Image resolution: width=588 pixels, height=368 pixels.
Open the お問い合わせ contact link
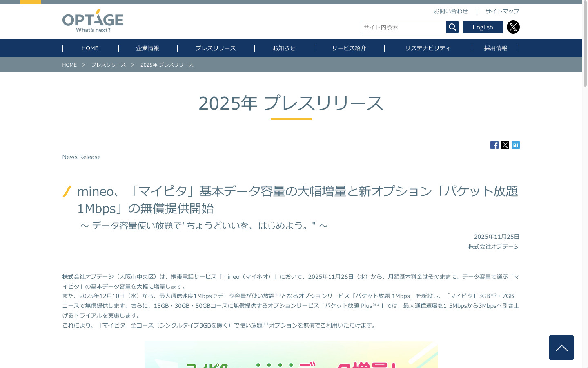pyautogui.click(x=451, y=11)
